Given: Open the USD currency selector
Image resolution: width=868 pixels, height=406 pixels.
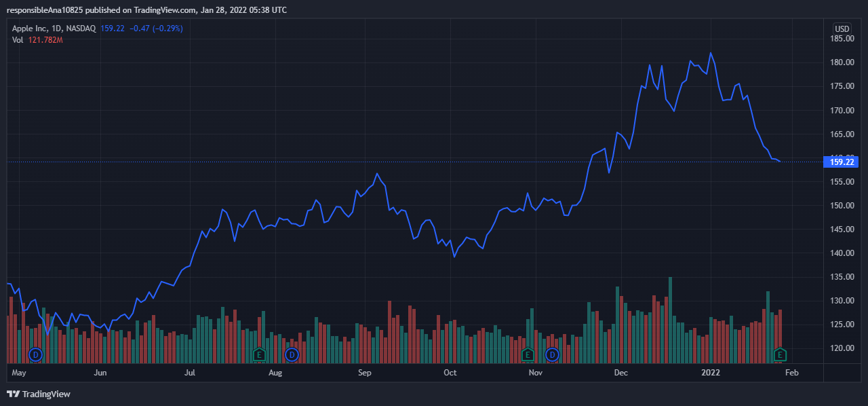Looking at the screenshot, I should pos(842,29).
